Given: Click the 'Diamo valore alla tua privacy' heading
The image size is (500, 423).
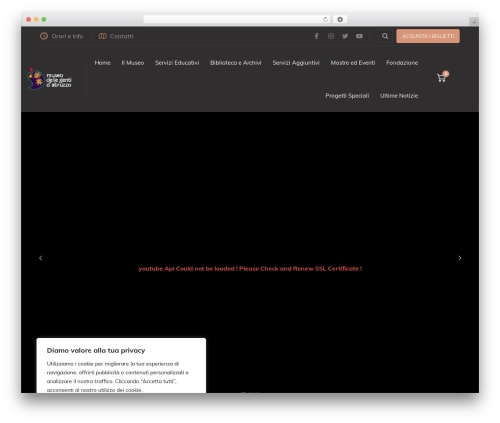Looking at the screenshot, I should click(96, 350).
